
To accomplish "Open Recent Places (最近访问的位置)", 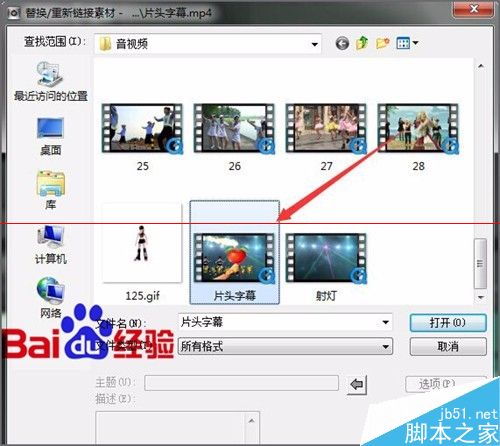I will coord(51,81).
